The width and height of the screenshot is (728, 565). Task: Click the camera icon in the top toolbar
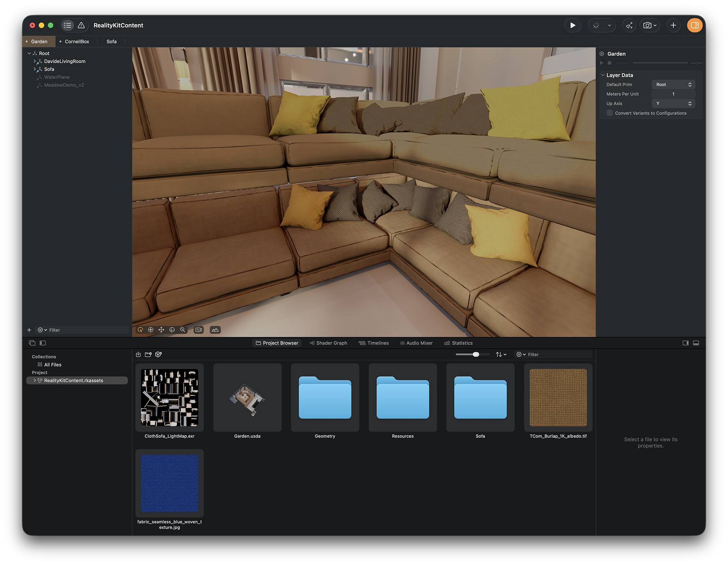[647, 25]
